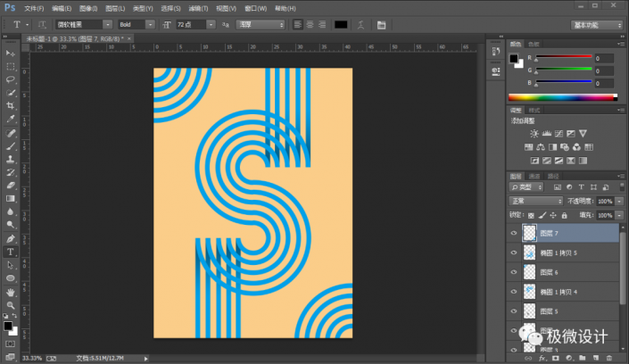Open the 滤镜(T) menu
Image resolution: width=629 pixels, height=364 pixels.
[x=198, y=7]
